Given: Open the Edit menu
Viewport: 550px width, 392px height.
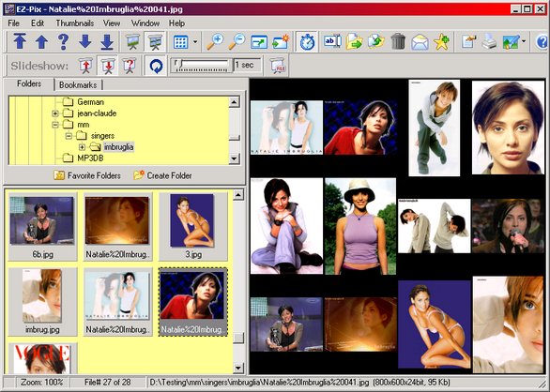Looking at the screenshot, I should (x=38, y=23).
